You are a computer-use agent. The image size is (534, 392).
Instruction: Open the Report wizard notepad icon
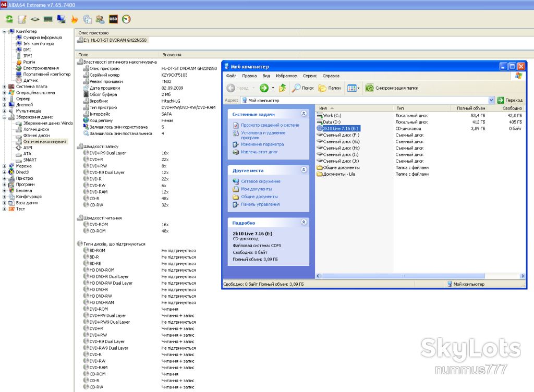point(22,19)
